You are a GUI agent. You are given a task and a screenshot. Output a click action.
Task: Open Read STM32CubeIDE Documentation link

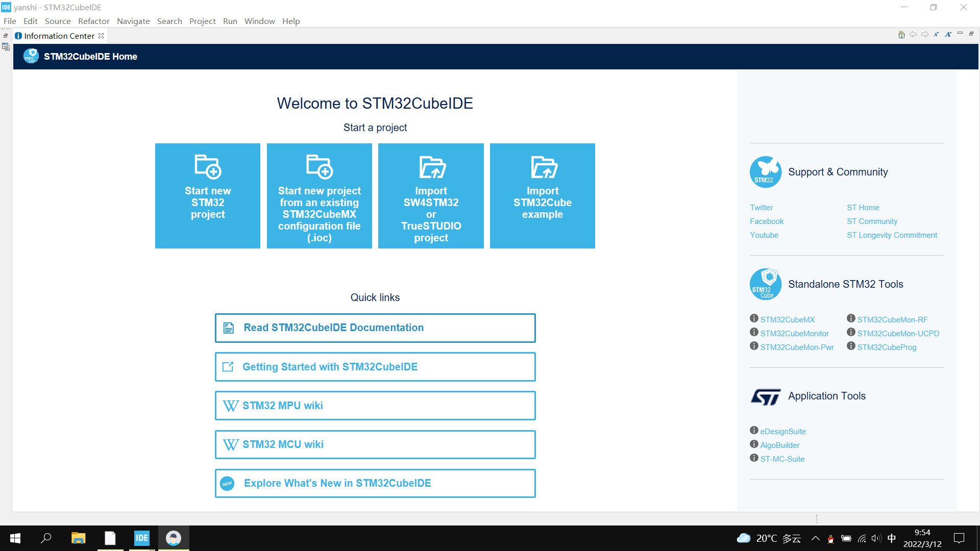tap(375, 328)
